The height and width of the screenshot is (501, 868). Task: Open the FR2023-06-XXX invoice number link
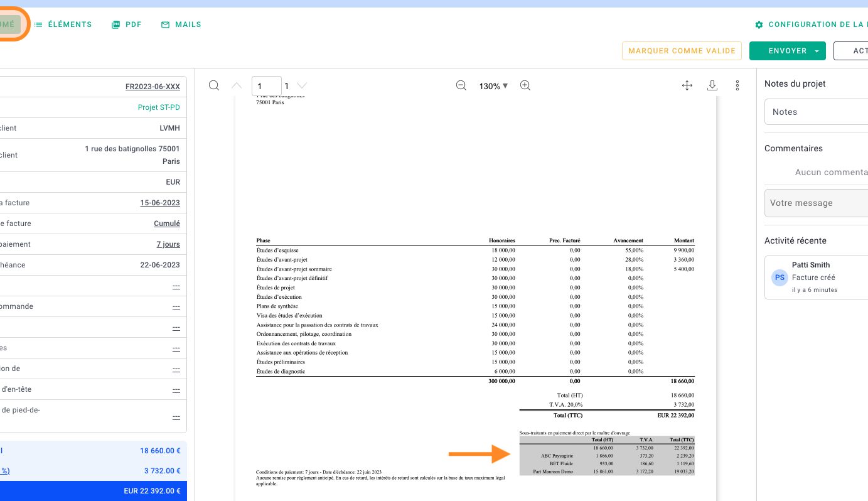pyautogui.click(x=153, y=86)
